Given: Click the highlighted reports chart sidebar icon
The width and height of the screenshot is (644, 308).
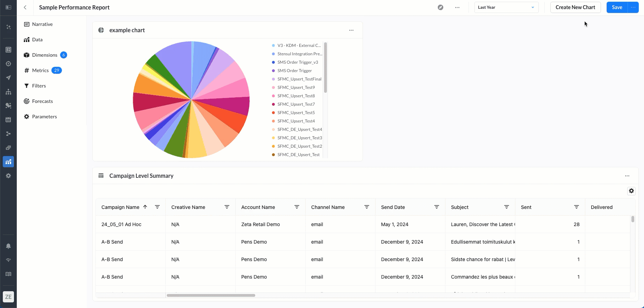Looking at the screenshot, I should click(8, 162).
